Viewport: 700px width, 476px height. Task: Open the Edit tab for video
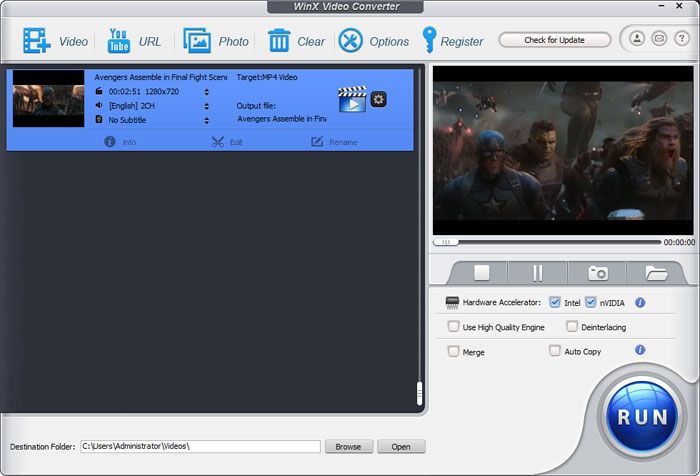pos(227,142)
